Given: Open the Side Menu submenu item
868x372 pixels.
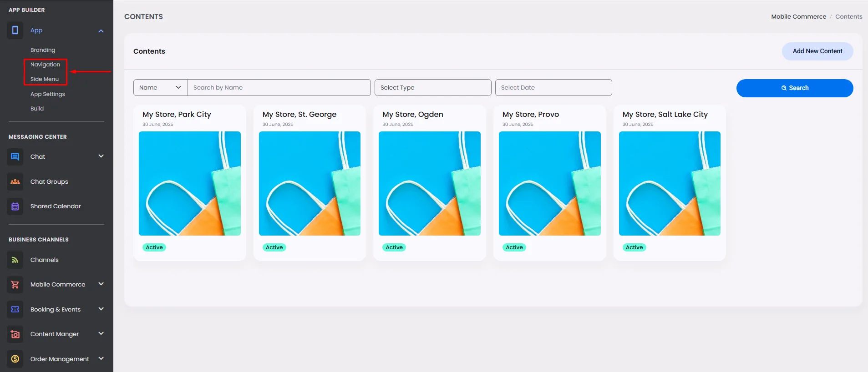Looking at the screenshot, I should [x=45, y=79].
